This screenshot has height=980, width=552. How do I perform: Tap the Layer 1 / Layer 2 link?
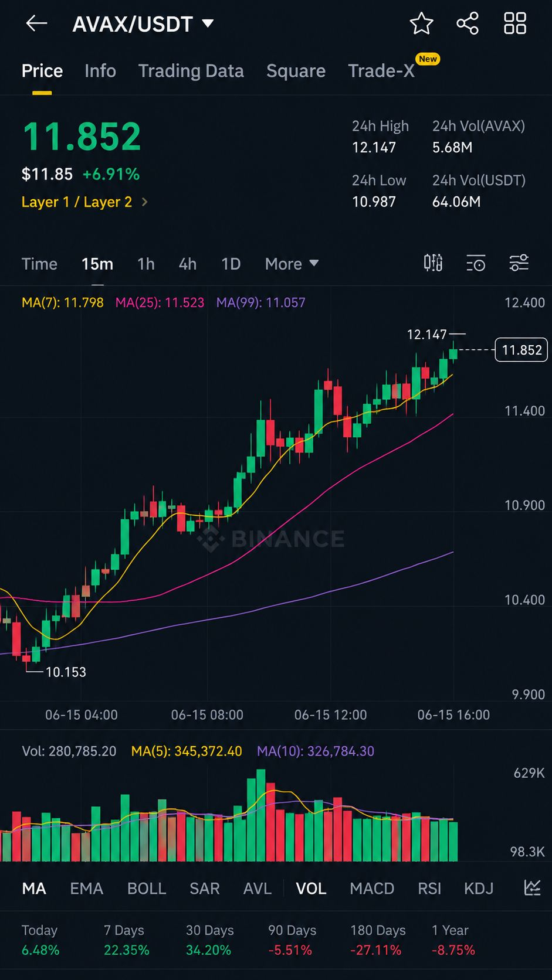point(77,202)
